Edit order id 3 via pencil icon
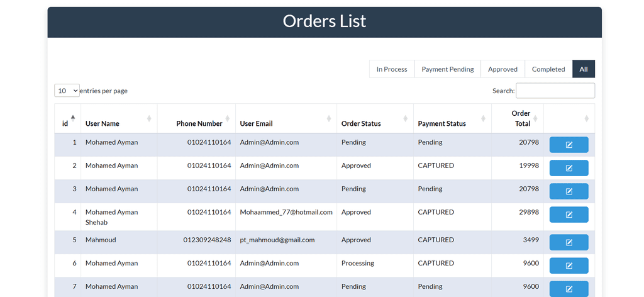The image size is (644, 297). pyautogui.click(x=569, y=191)
